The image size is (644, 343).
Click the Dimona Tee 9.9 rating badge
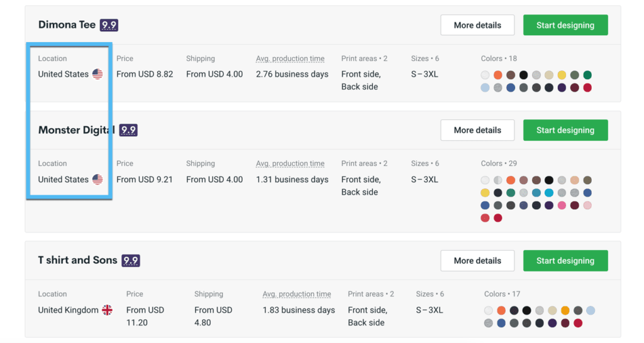(109, 25)
